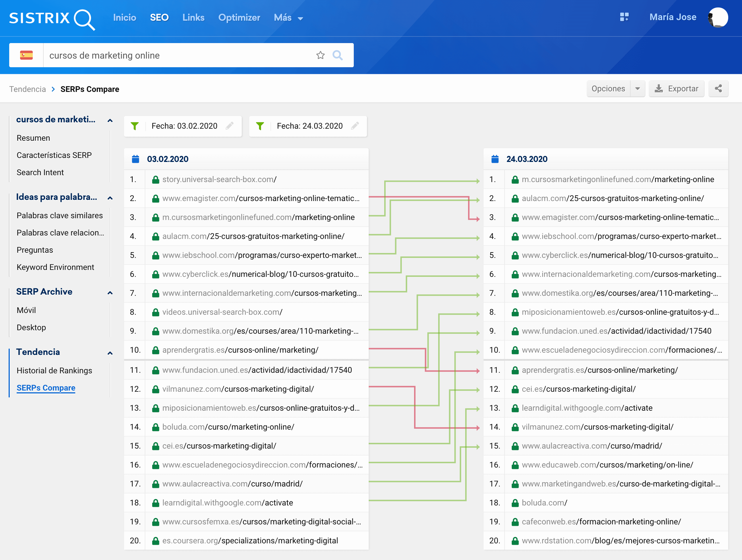Click the favorite star icon in the search bar
The image size is (742, 560).
320,55
